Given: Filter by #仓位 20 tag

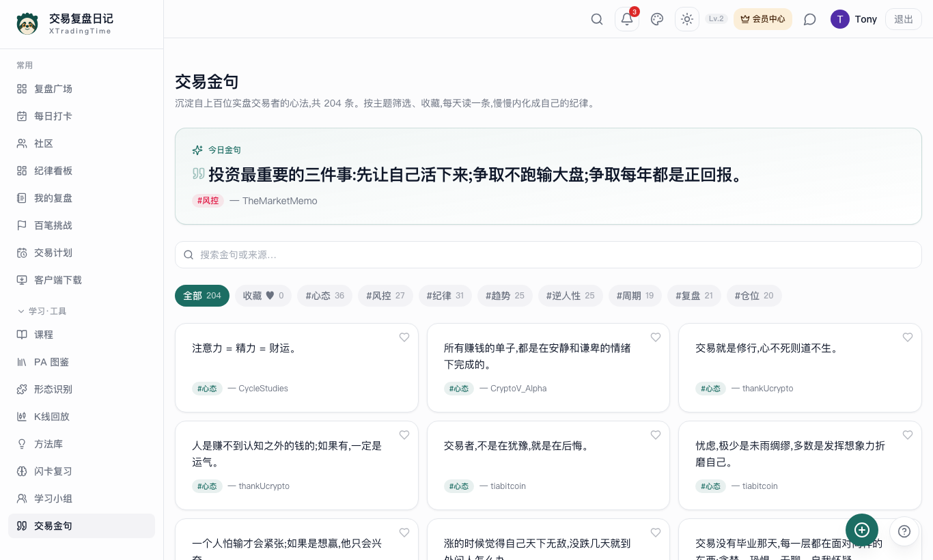Looking at the screenshot, I should click(754, 296).
